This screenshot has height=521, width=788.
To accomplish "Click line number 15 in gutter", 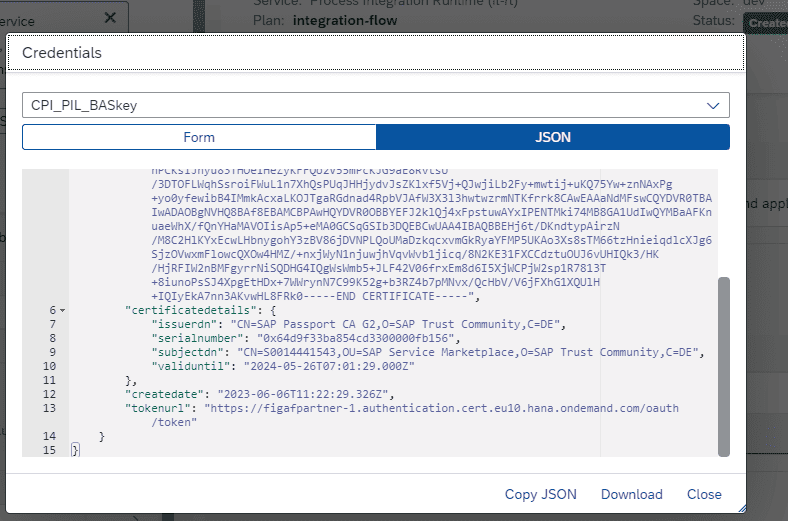I will coord(49,450).
